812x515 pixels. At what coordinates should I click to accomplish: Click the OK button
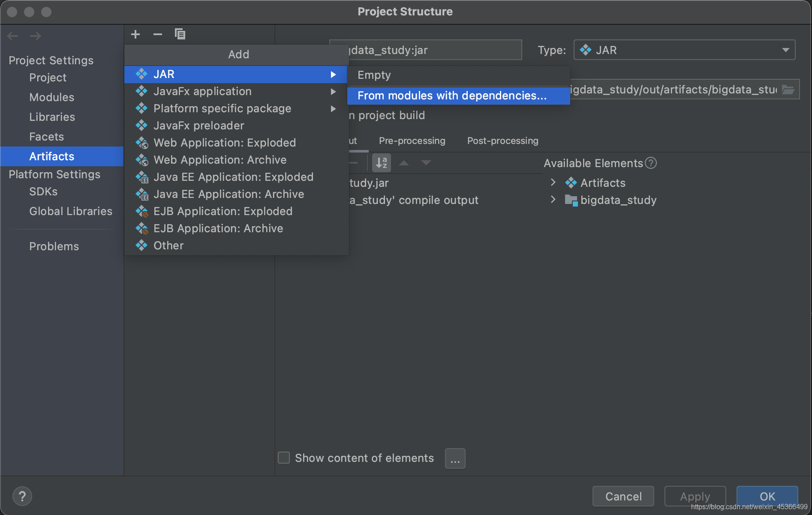click(x=767, y=497)
